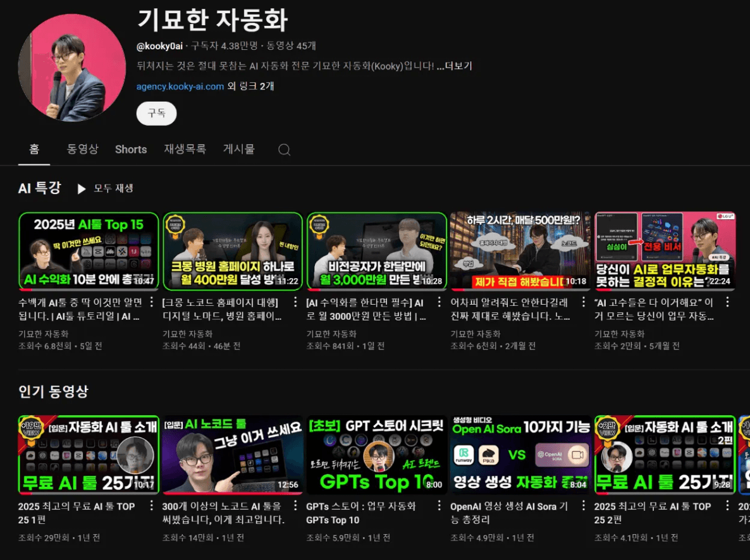750x560 pixels.
Task: Open the kebab menu for 'AI 고수들은 다 이거해요' video
Action: 727,302
